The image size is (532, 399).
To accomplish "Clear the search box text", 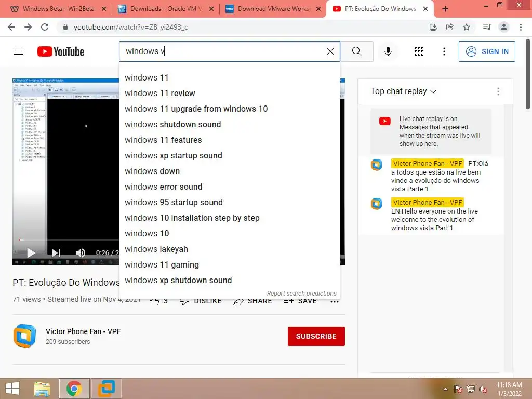I will [x=330, y=51].
